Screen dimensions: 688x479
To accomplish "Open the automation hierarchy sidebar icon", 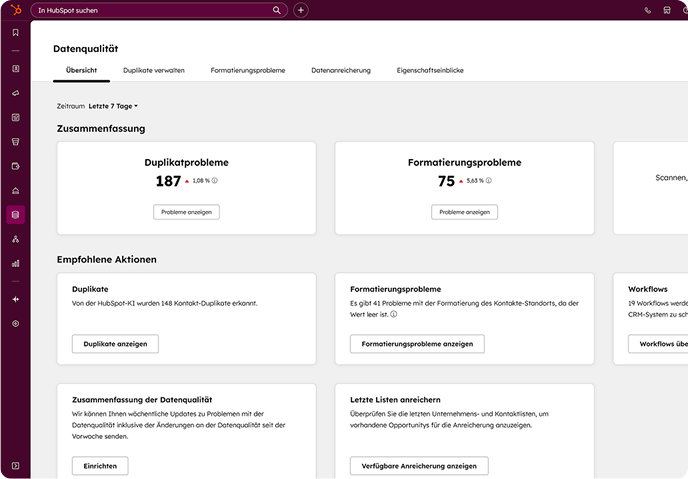I will pos(15,240).
